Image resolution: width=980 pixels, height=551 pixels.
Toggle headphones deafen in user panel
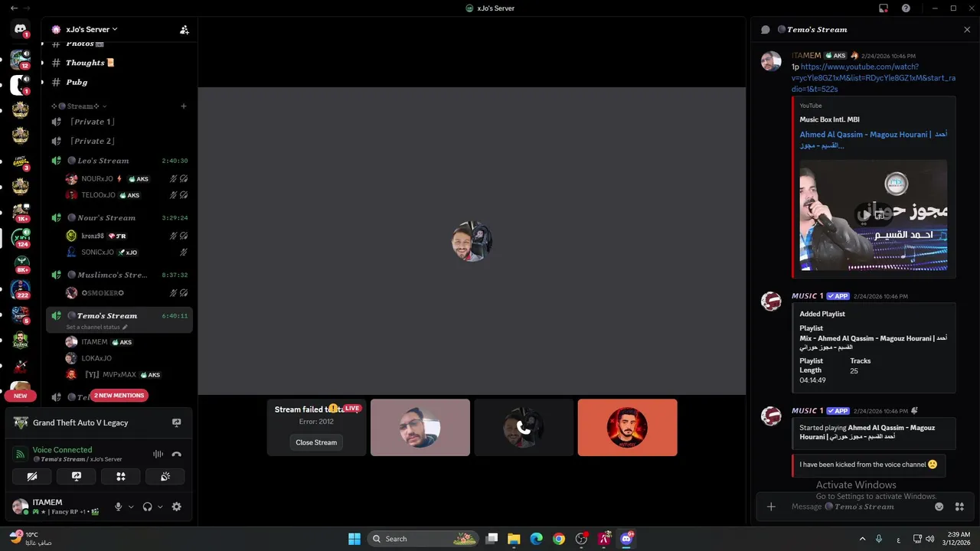point(148,507)
